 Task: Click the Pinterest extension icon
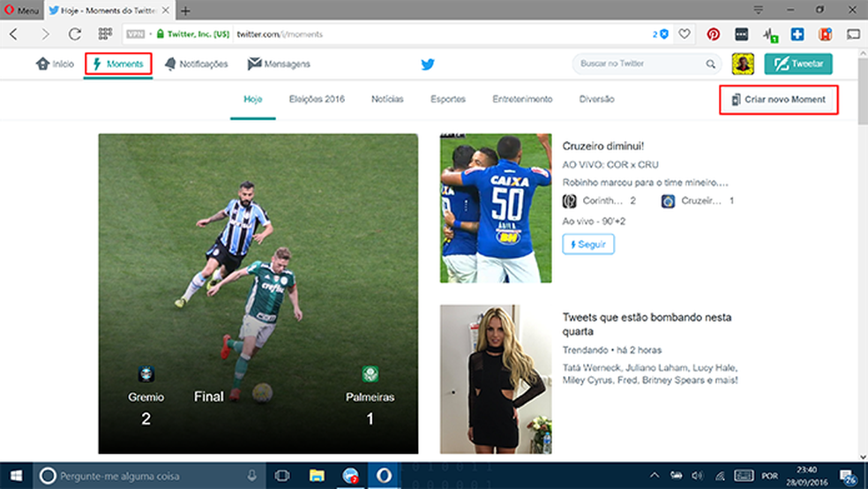pos(714,34)
